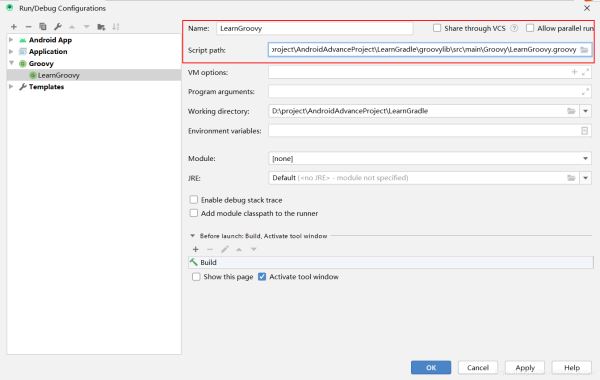Create new folder for configurations
This screenshot has width=600, height=380.
point(101,27)
